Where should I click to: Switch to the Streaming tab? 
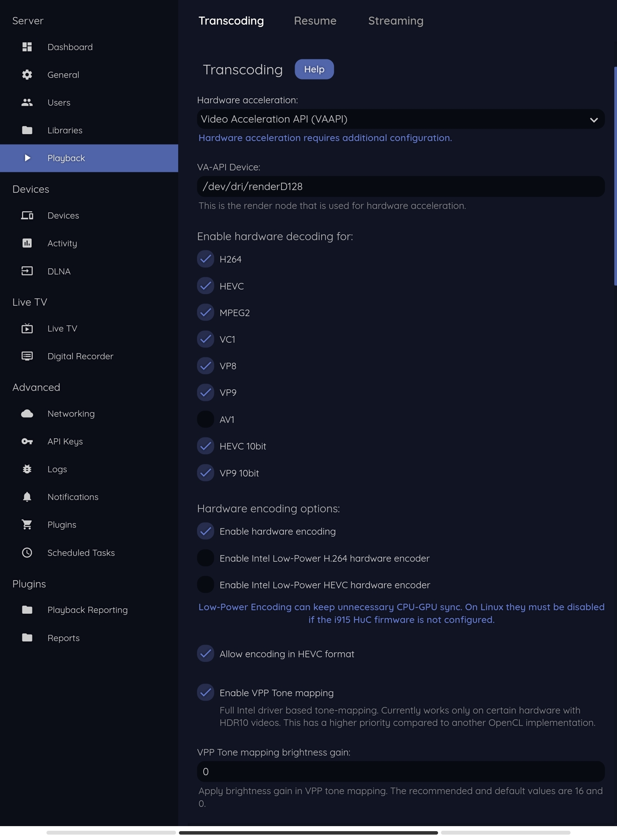click(x=396, y=21)
